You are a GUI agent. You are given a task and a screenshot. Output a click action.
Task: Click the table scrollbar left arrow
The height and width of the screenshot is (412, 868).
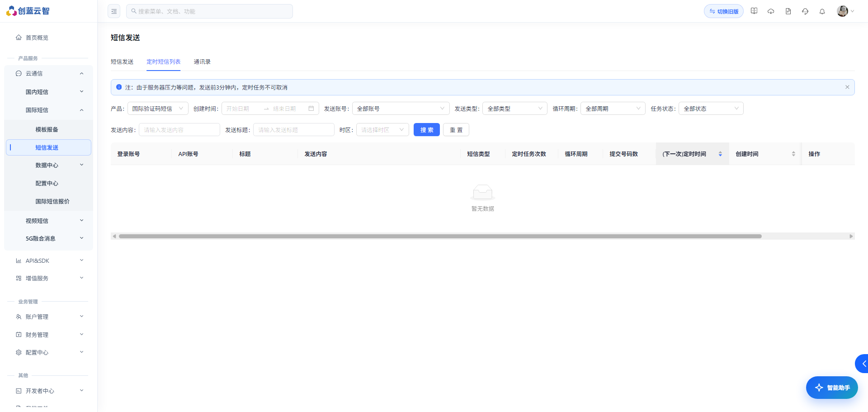[x=114, y=236]
